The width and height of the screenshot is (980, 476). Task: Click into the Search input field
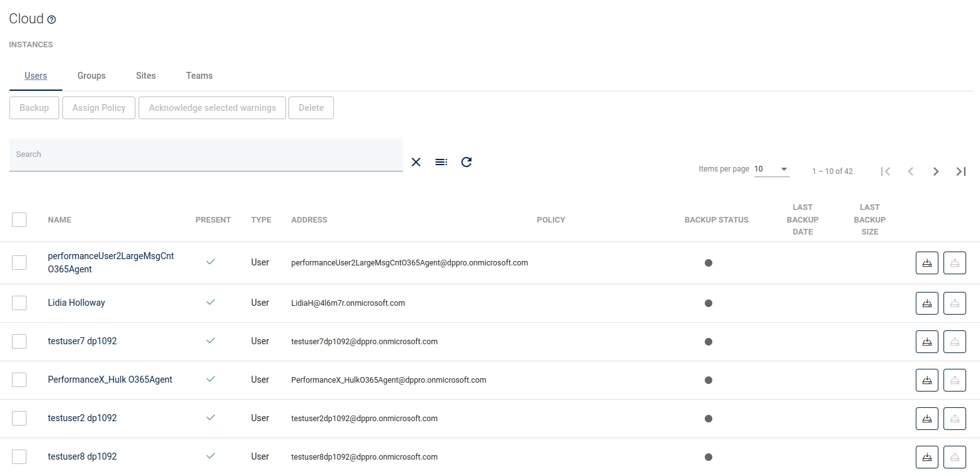206,155
